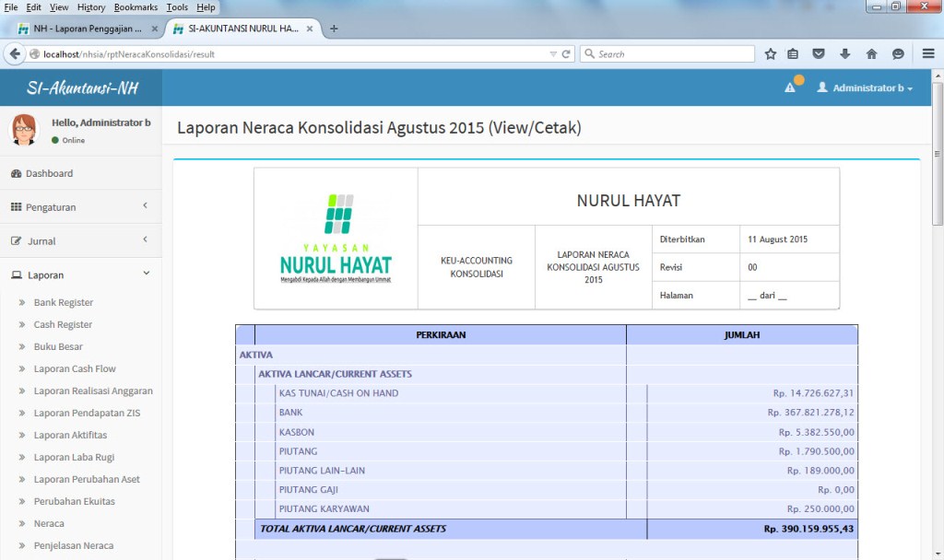
Task: Click the page vertical scrollbar thumb
Action: 938,154
